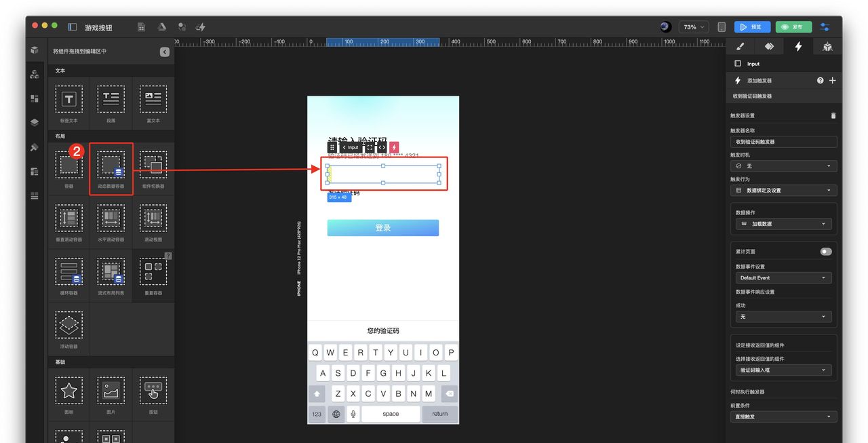Click the 您的验证码 keyboard suggestion
Screen dimensions: 868x443
383,331
